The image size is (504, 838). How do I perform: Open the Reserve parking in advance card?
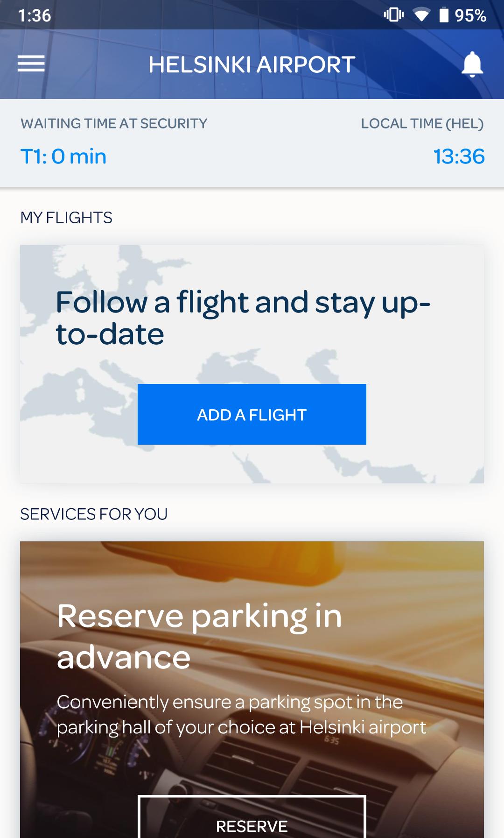tap(200, 635)
